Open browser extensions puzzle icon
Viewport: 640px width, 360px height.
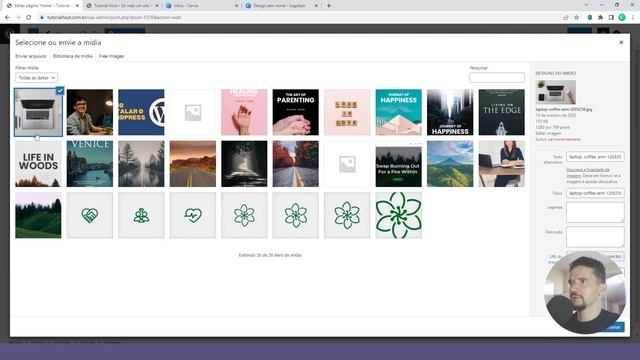coord(600,18)
